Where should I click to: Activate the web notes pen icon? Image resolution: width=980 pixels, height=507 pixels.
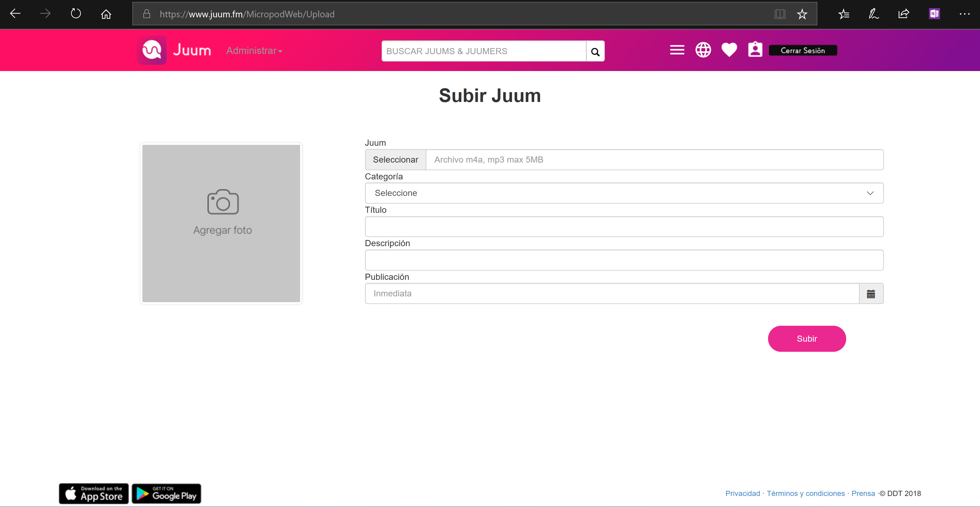pos(873,14)
